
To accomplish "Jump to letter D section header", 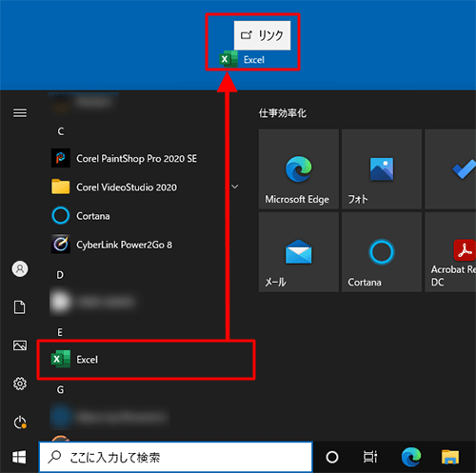I will click(x=60, y=275).
